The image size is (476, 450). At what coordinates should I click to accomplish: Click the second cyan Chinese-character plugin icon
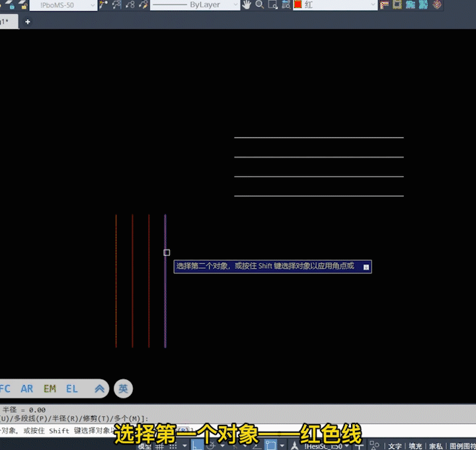click(x=424, y=5)
